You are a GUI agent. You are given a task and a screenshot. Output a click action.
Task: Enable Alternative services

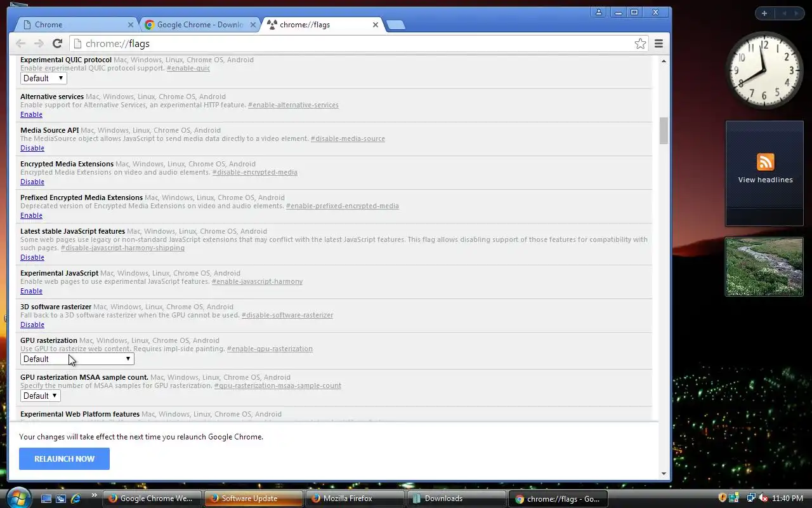click(x=31, y=114)
